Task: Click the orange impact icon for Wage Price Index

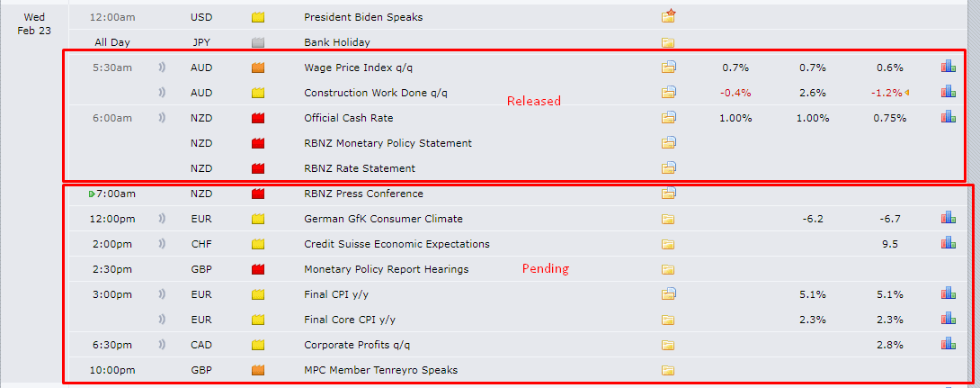Action: tap(257, 68)
